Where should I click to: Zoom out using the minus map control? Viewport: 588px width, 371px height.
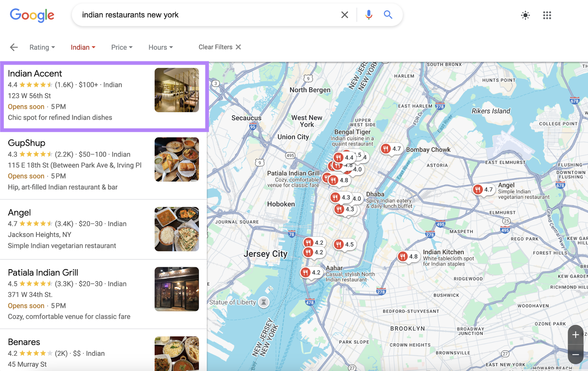pyautogui.click(x=575, y=354)
